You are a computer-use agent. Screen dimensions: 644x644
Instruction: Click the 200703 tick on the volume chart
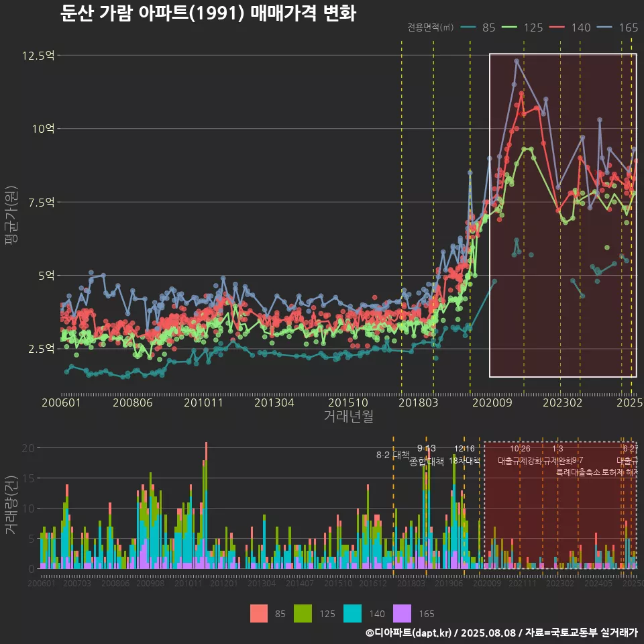77,583
